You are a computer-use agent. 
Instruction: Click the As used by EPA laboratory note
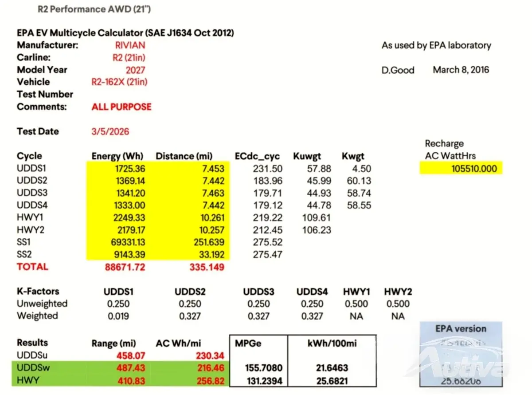click(436, 45)
